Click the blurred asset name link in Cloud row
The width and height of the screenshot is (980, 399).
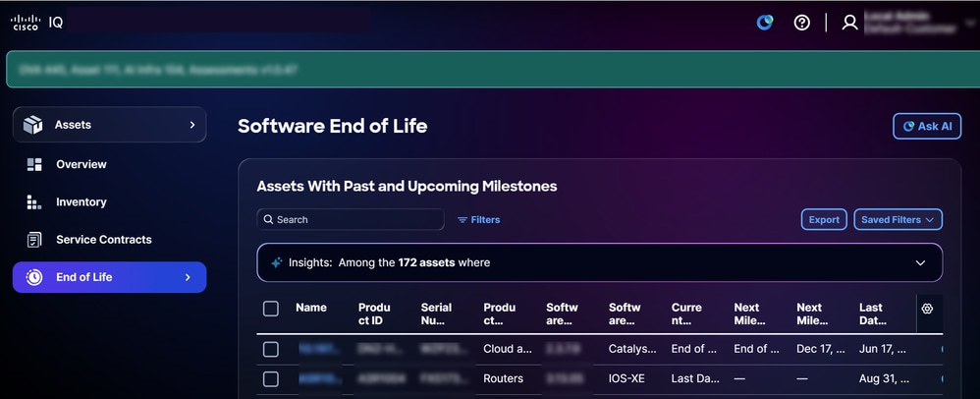tap(319, 349)
